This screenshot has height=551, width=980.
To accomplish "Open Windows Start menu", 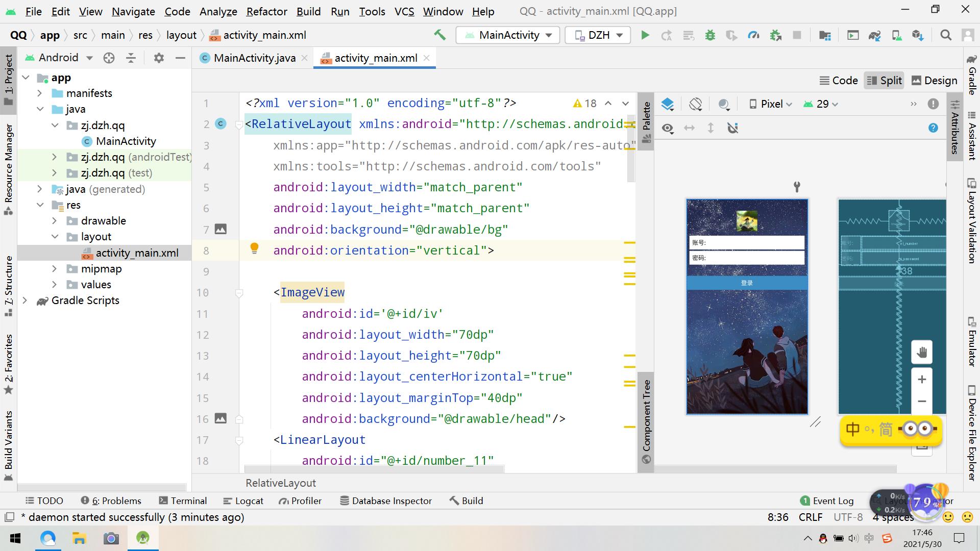I will 15,538.
